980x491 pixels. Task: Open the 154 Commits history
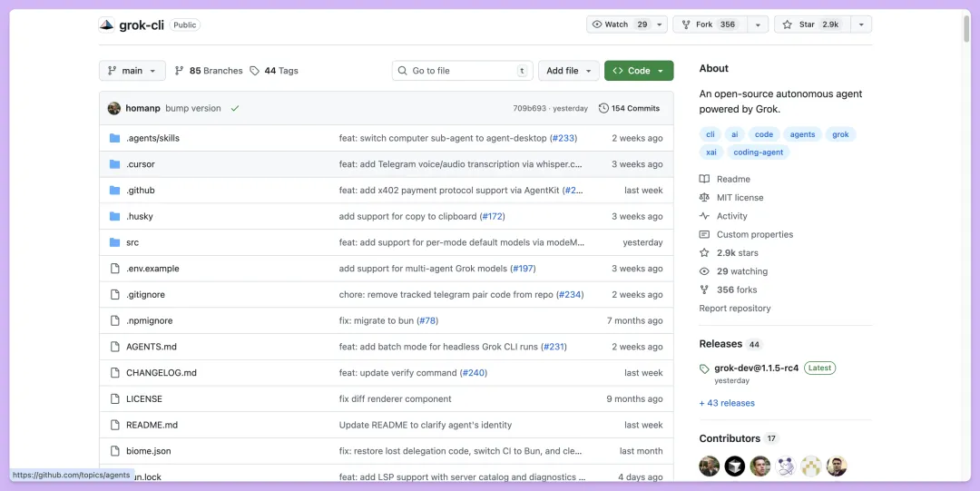click(x=629, y=108)
